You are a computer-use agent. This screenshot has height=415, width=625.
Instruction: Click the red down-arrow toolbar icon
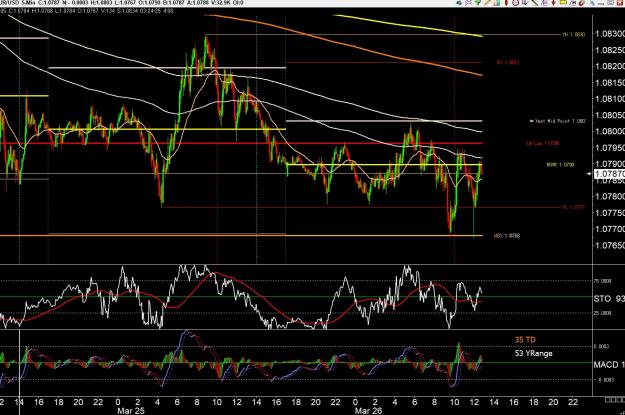[553, 2]
